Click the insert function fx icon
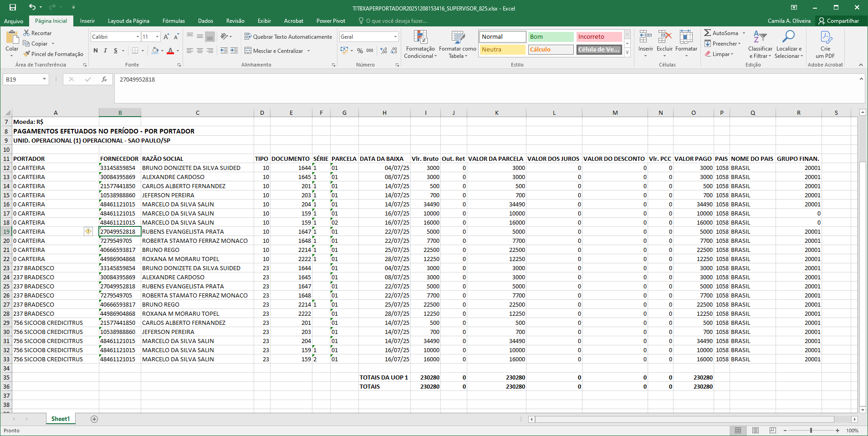 point(104,79)
